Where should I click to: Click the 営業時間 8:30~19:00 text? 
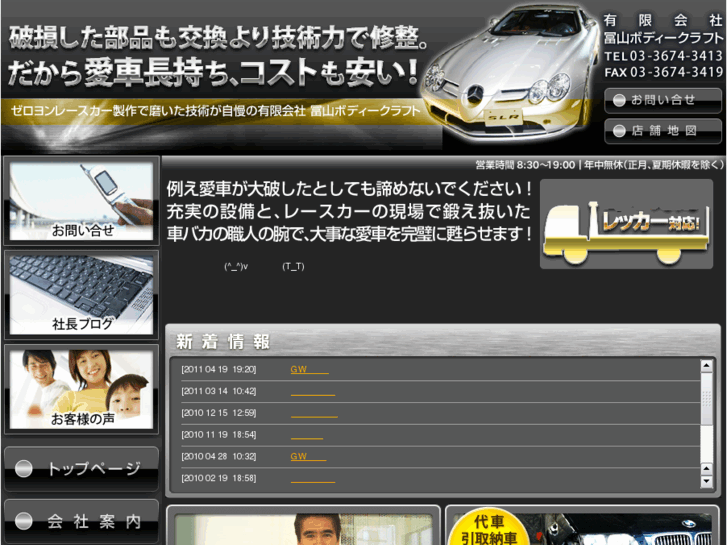(525, 165)
